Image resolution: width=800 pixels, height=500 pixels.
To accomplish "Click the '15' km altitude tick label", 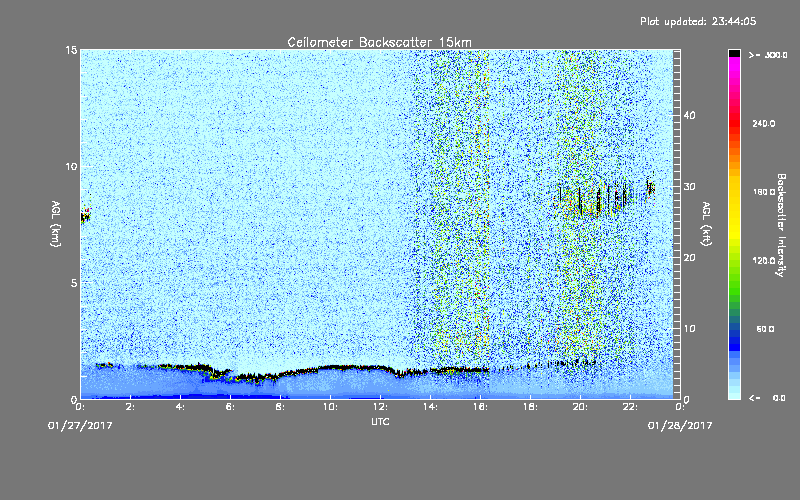I will tap(71, 50).
